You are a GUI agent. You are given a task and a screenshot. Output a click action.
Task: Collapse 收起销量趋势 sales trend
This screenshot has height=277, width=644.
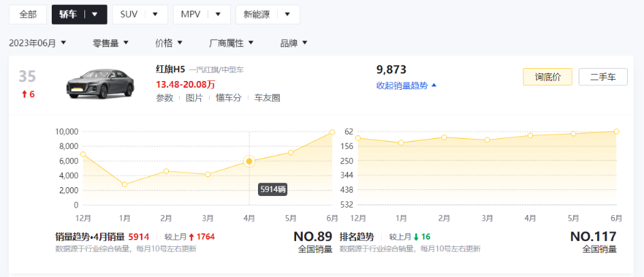[x=406, y=85]
